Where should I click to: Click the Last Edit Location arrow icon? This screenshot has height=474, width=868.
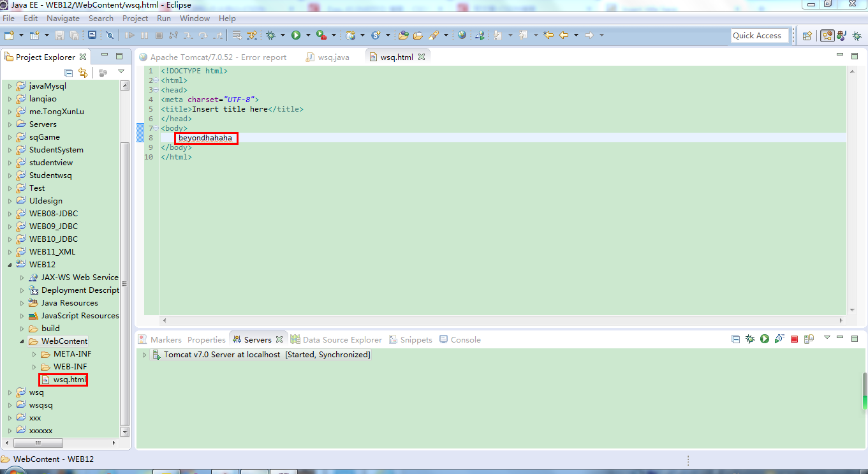click(x=548, y=36)
